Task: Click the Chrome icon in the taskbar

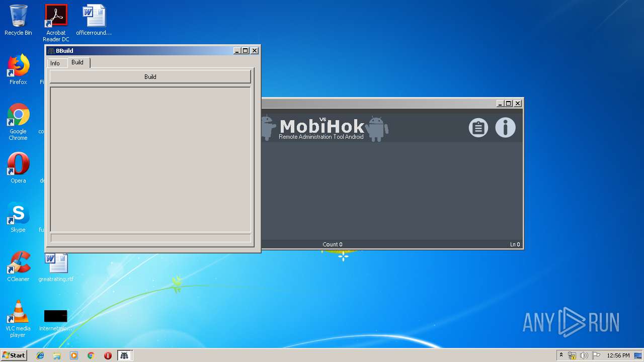Action: coord(91,355)
